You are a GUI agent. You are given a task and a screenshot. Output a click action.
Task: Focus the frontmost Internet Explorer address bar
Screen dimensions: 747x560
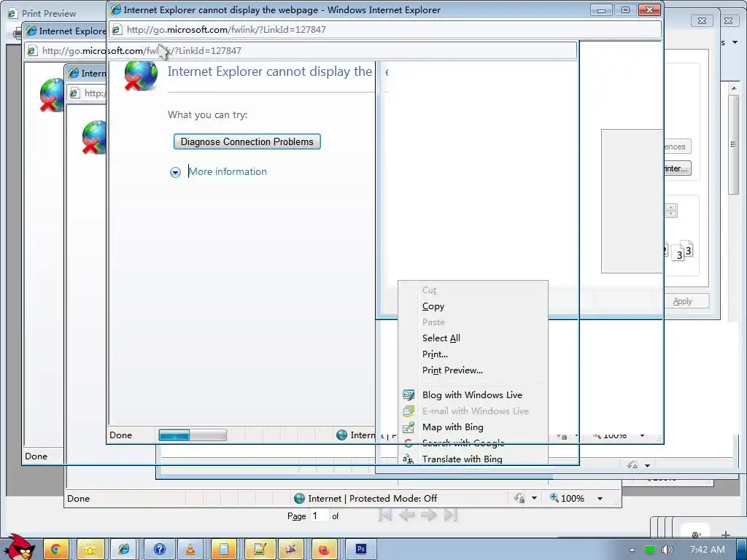pyautogui.click(x=385, y=29)
